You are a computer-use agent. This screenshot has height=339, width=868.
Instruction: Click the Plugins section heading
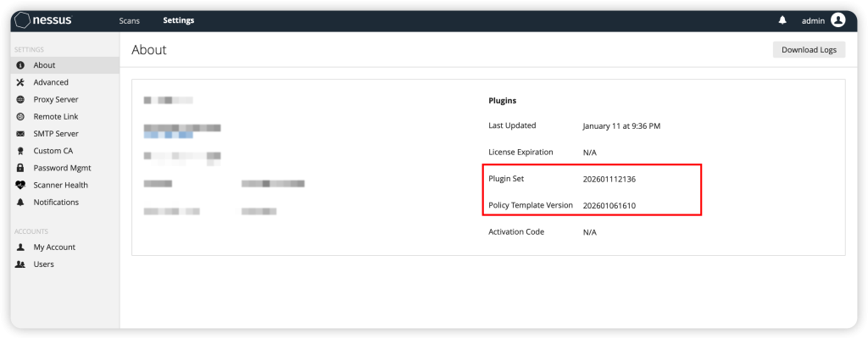pyautogui.click(x=502, y=101)
